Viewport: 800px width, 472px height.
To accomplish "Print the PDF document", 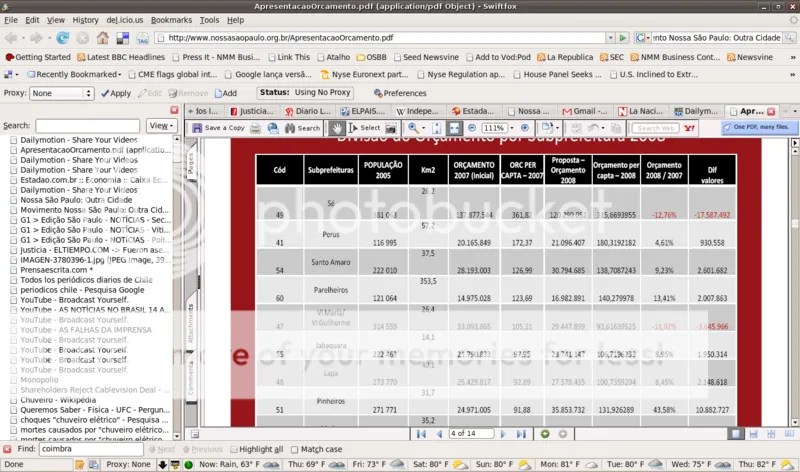I will [255, 128].
